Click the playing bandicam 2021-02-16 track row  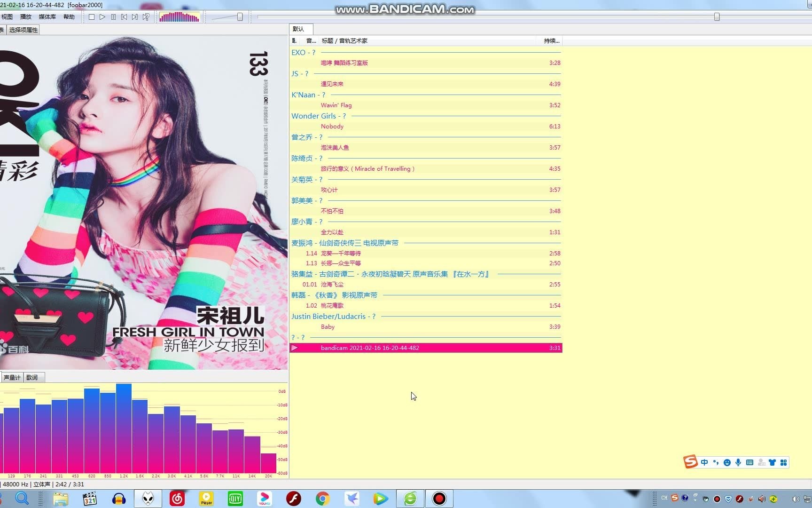pos(426,348)
